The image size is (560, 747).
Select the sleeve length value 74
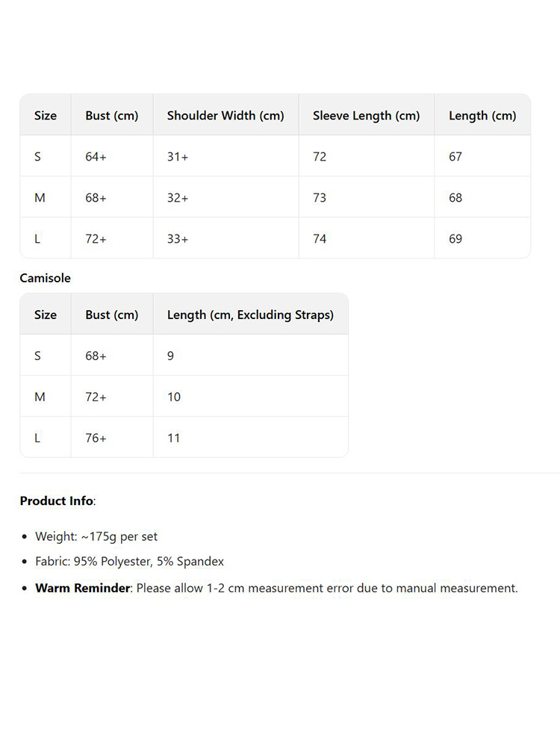click(320, 239)
